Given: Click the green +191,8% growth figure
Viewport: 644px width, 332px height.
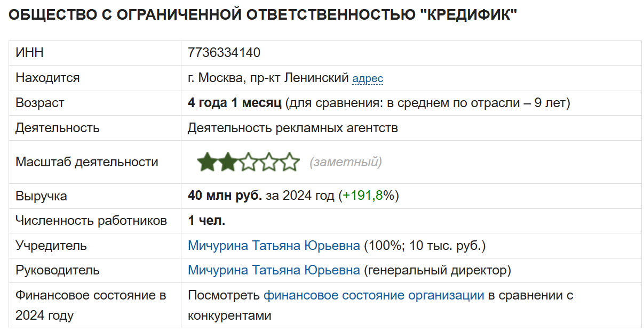Looking at the screenshot, I should click(x=363, y=196).
